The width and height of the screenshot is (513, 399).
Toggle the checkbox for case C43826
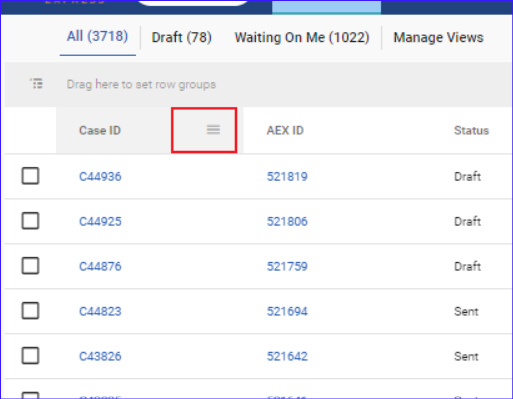pyautogui.click(x=30, y=356)
